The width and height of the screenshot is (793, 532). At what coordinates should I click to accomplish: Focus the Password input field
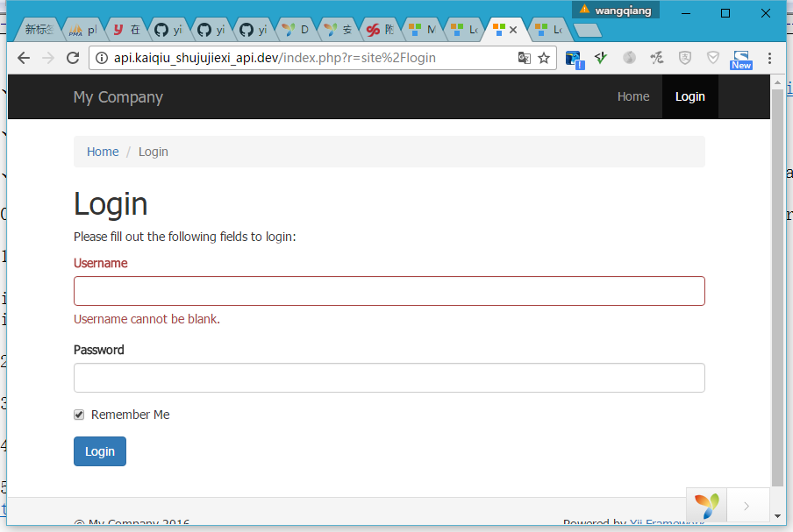click(x=389, y=378)
